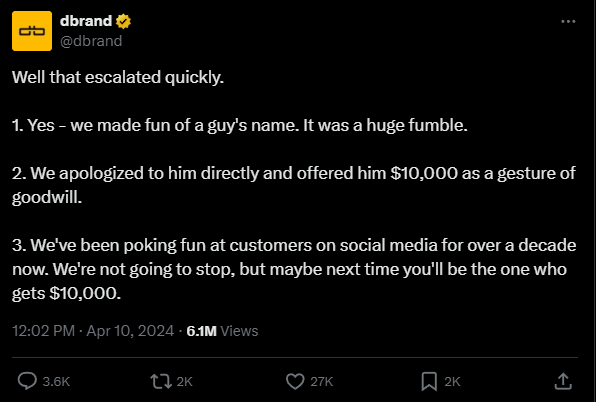Click the Apr 10, 2024 date
Screen dimensions: 596x402
coord(130,331)
